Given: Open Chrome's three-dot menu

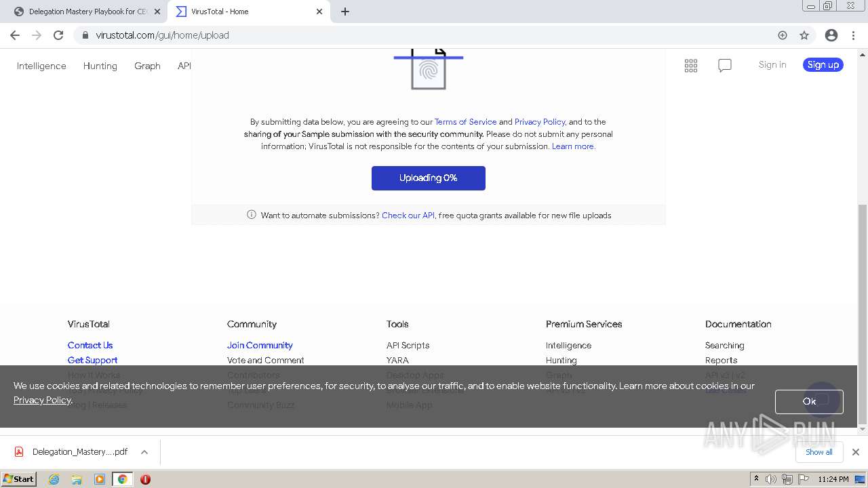Looking at the screenshot, I should point(854,35).
